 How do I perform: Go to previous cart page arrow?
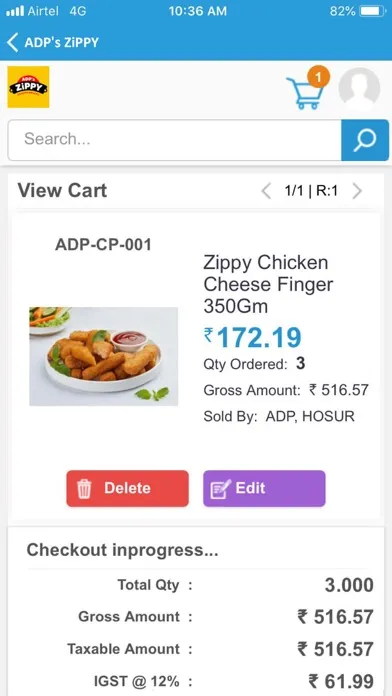(x=266, y=192)
